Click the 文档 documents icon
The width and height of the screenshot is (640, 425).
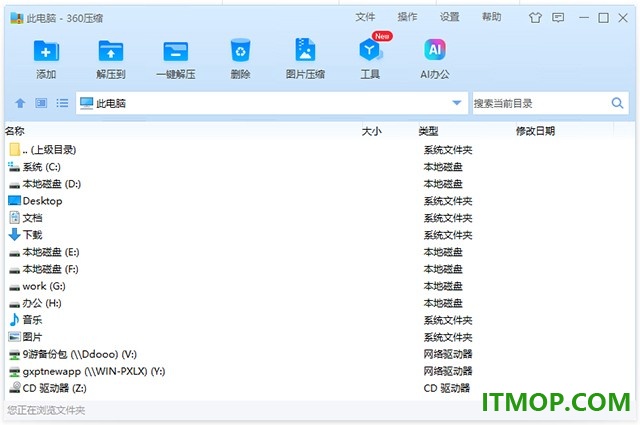[14, 217]
